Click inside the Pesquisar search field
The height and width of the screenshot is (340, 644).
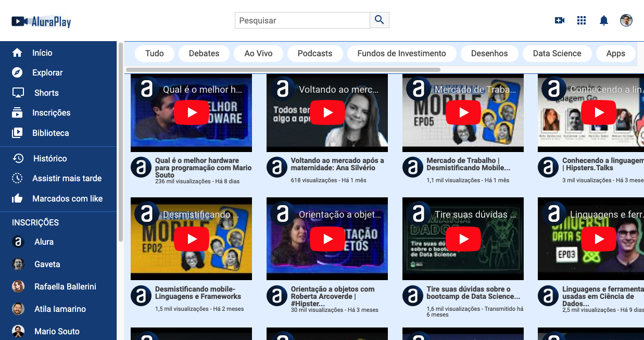tap(302, 20)
